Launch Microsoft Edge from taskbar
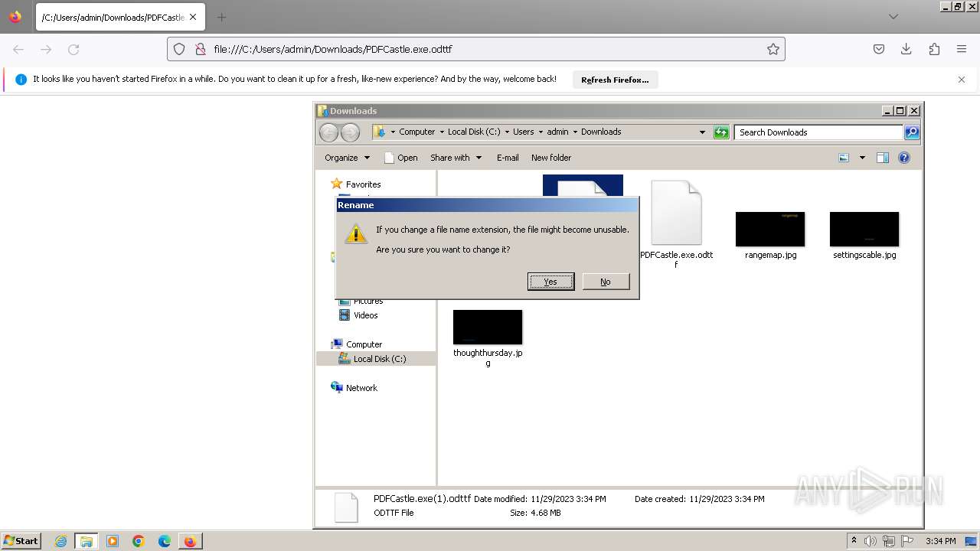 pos(165,541)
